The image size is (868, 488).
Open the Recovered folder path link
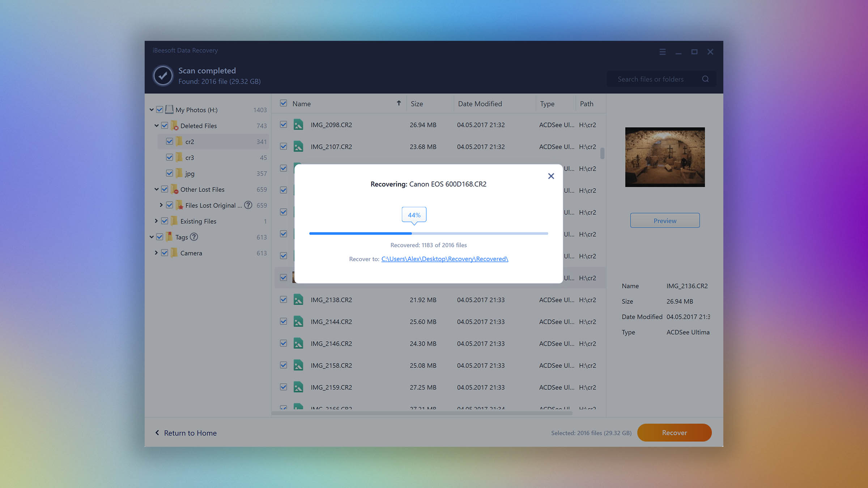pyautogui.click(x=444, y=259)
